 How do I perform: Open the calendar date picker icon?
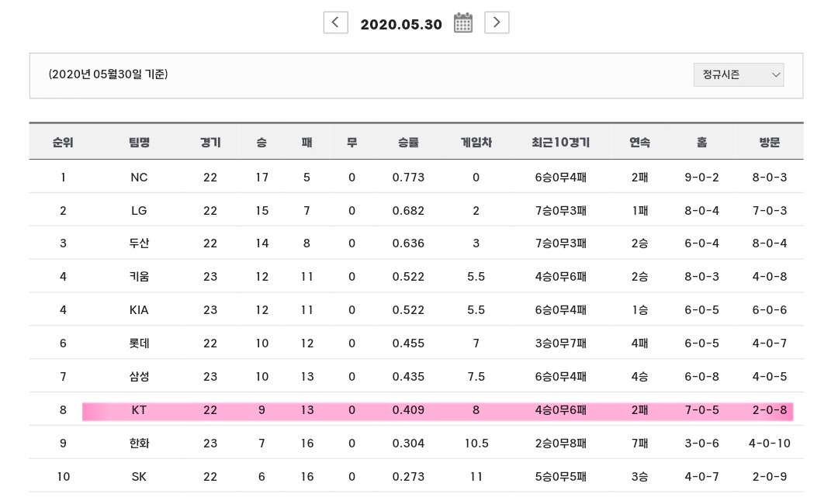click(x=462, y=23)
